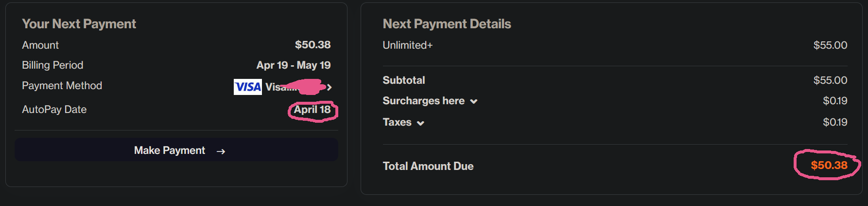The height and width of the screenshot is (206, 868).
Task: Click the Subtotal label
Action: tap(403, 80)
